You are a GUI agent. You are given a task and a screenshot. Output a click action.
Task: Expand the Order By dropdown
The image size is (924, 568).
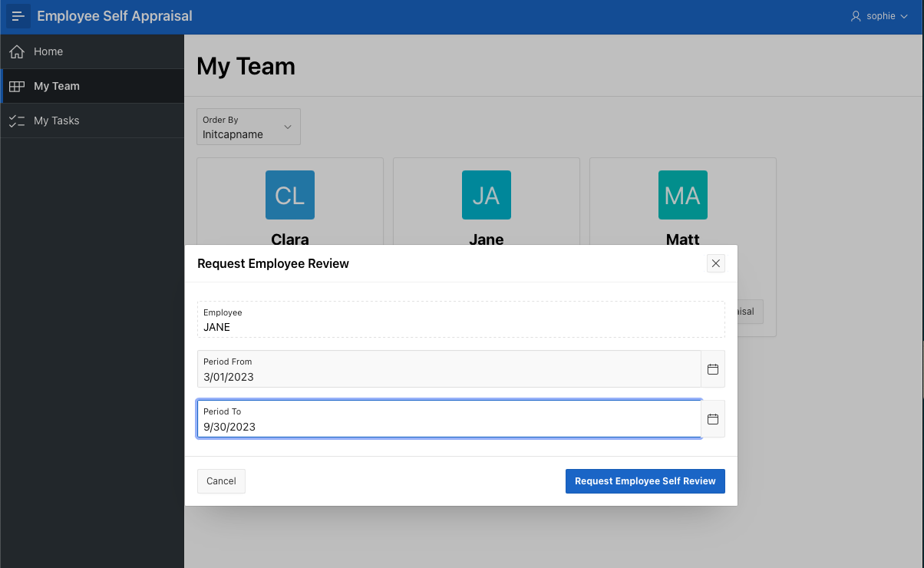[x=249, y=127]
